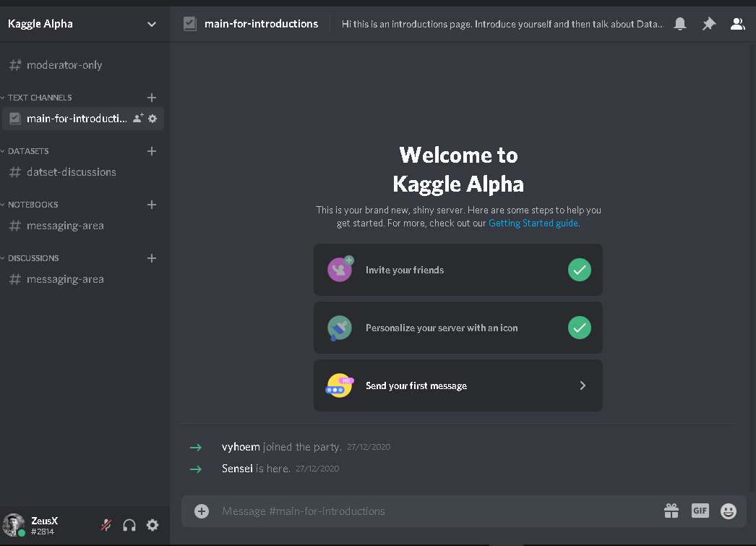
Task: Click green checkmark on Invite your friends
Action: (580, 270)
